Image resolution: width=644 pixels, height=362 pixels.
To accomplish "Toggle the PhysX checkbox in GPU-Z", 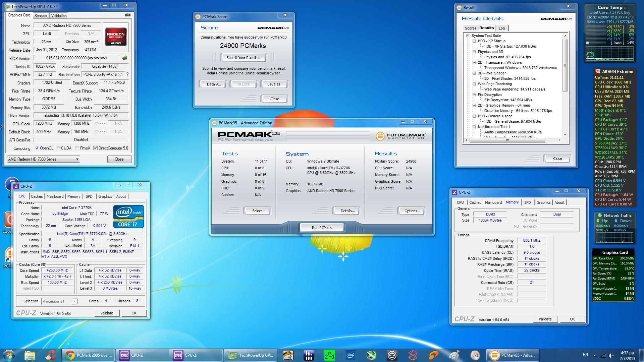I will click(x=77, y=148).
